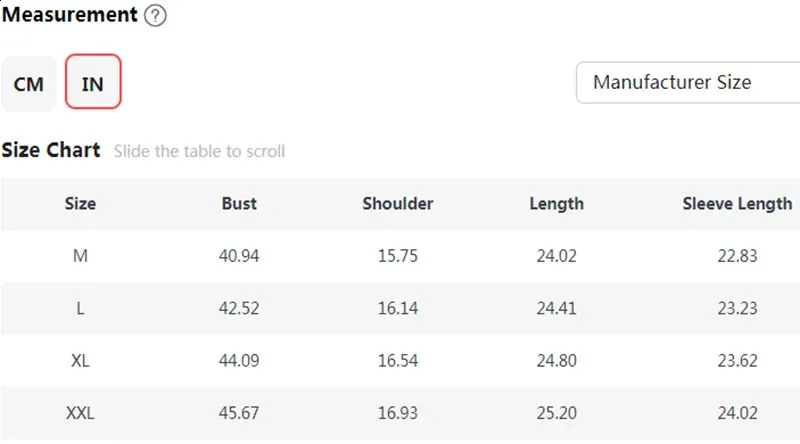Select the L size row label
The width and height of the screenshot is (800, 444).
(80, 308)
